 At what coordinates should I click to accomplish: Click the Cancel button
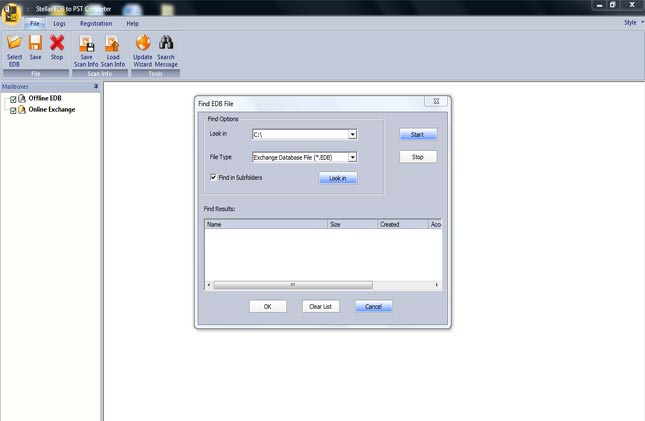[374, 307]
